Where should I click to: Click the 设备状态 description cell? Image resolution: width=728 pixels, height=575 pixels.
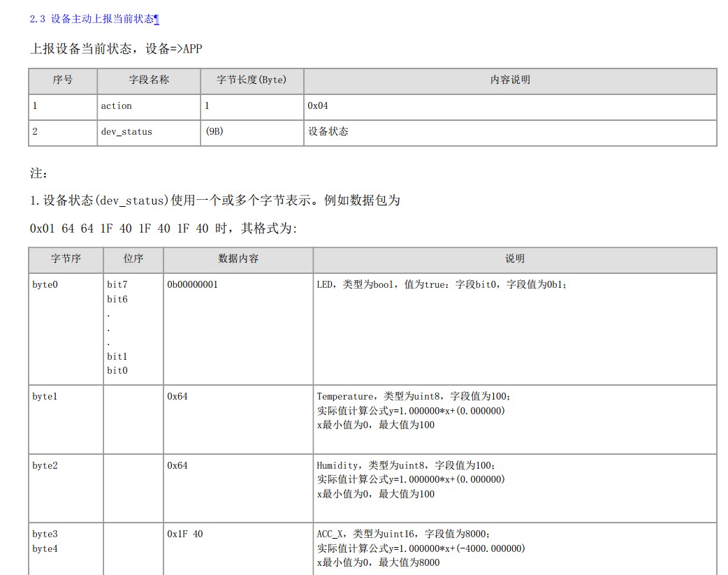pos(328,131)
